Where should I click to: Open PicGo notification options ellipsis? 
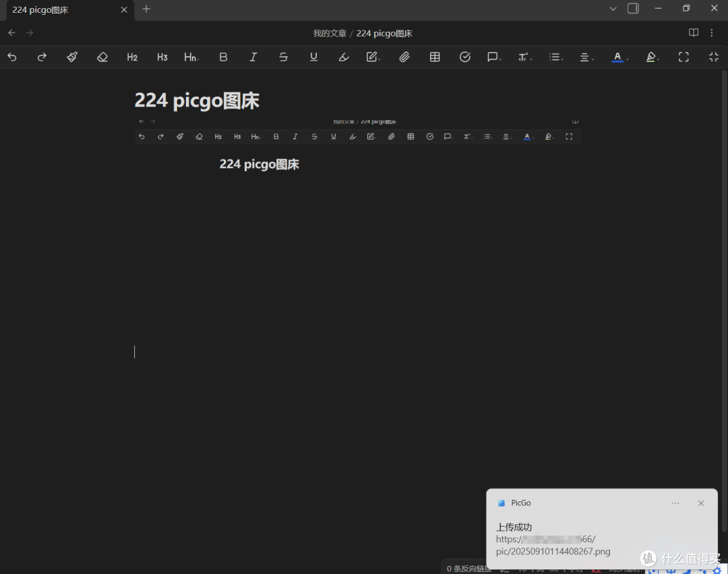(x=675, y=503)
